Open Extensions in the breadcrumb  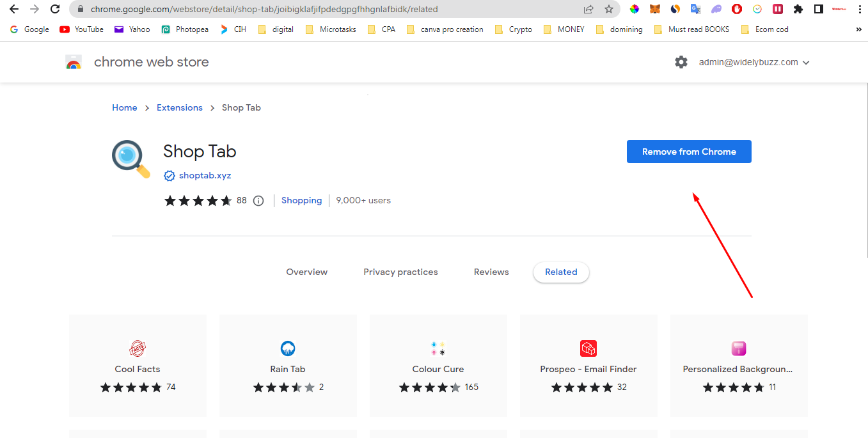tap(180, 107)
